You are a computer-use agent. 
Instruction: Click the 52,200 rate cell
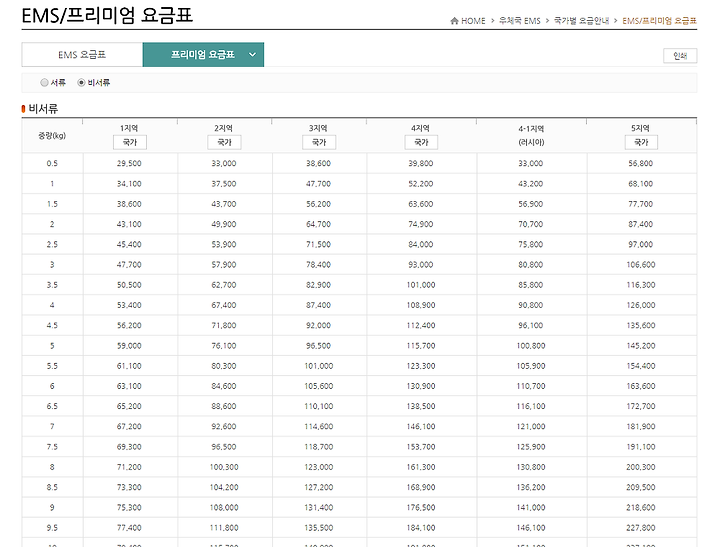point(421,184)
